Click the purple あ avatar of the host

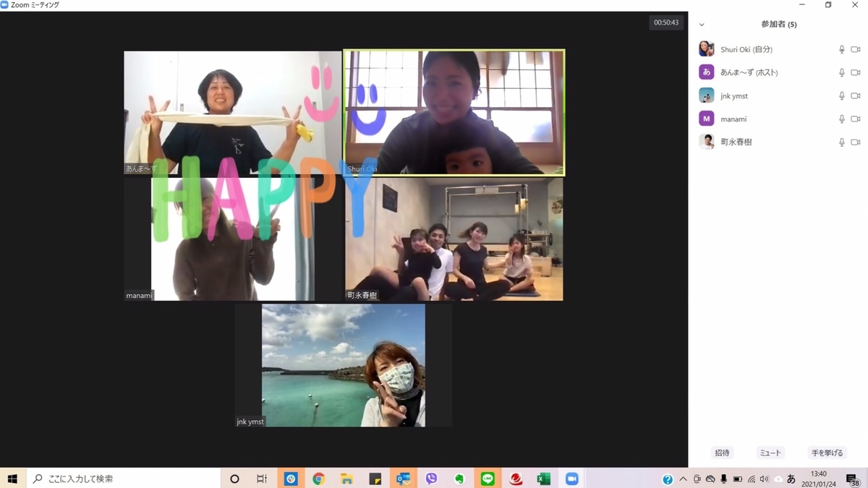coord(707,72)
